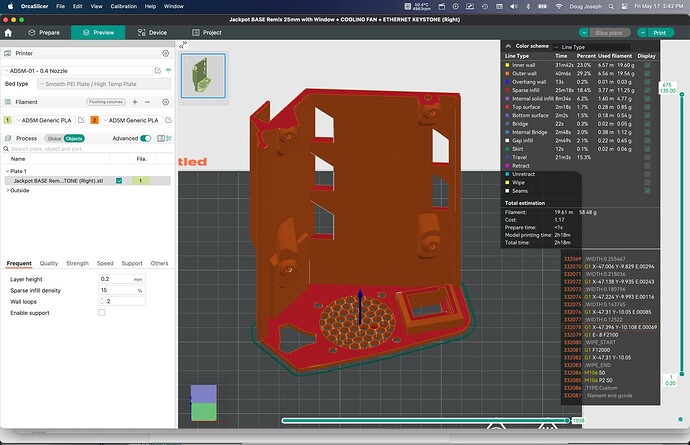Viewport: 690px width, 445px height.
Task: Open the Others settings tab
Action: point(159,263)
